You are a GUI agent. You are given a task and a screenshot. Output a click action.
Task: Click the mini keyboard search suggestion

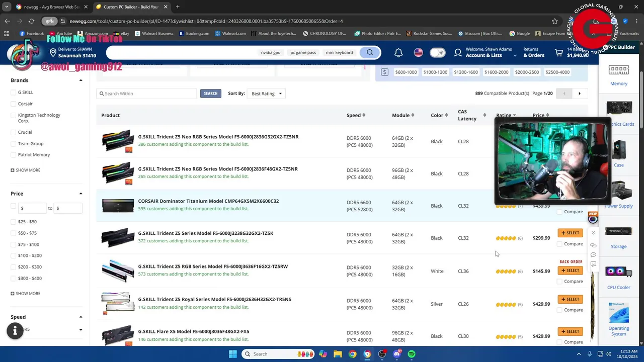click(x=339, y=52)
